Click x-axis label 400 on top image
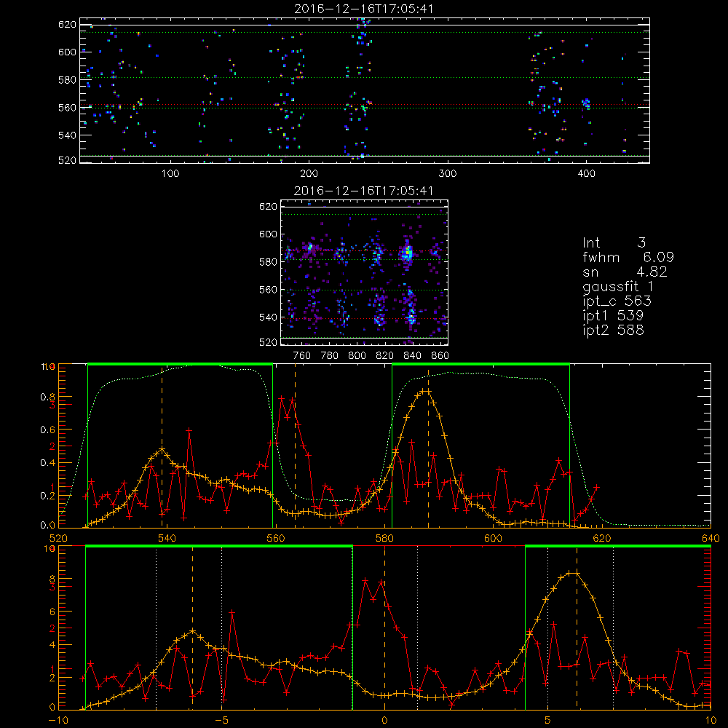 point(586,174)
